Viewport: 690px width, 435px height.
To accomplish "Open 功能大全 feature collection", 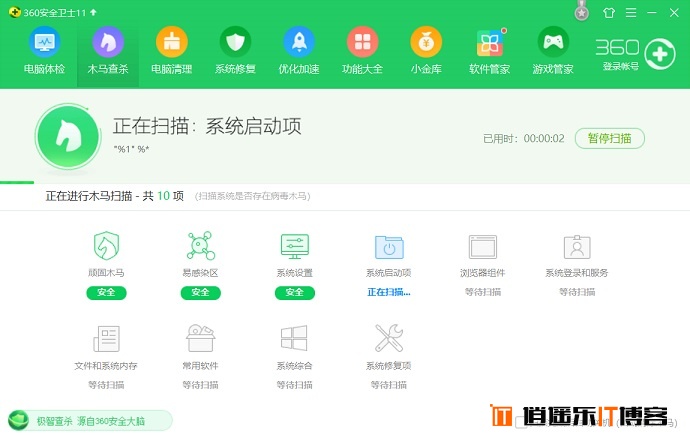I will [x=362, y=51].
